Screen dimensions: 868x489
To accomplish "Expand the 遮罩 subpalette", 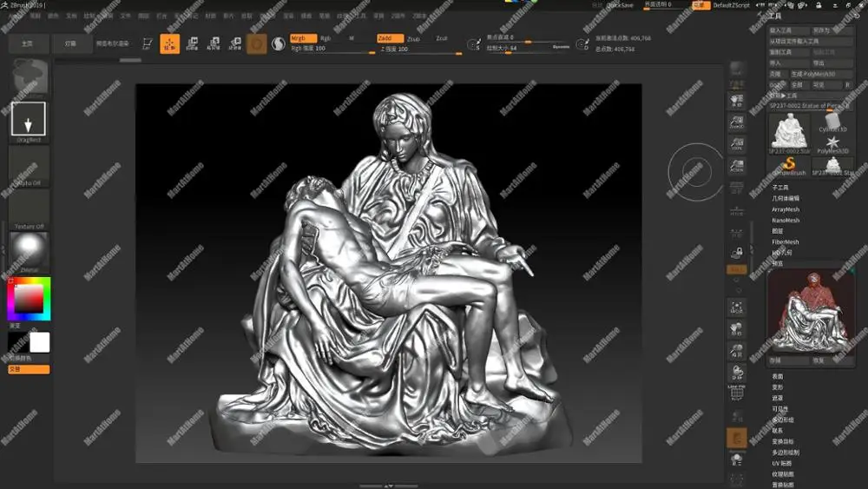I will point(778,398).
